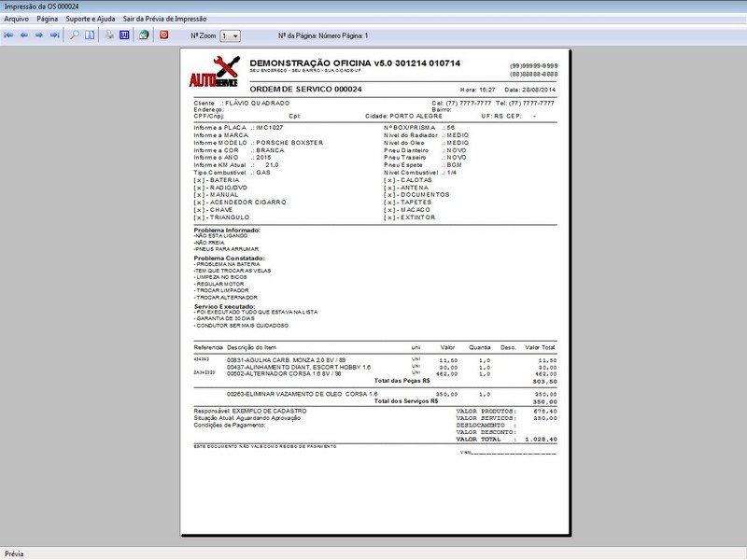The height and width of the screenshot is (560, 747).
Task: Click the Total dos Serviços R$ label
Action: pos(406,401)
